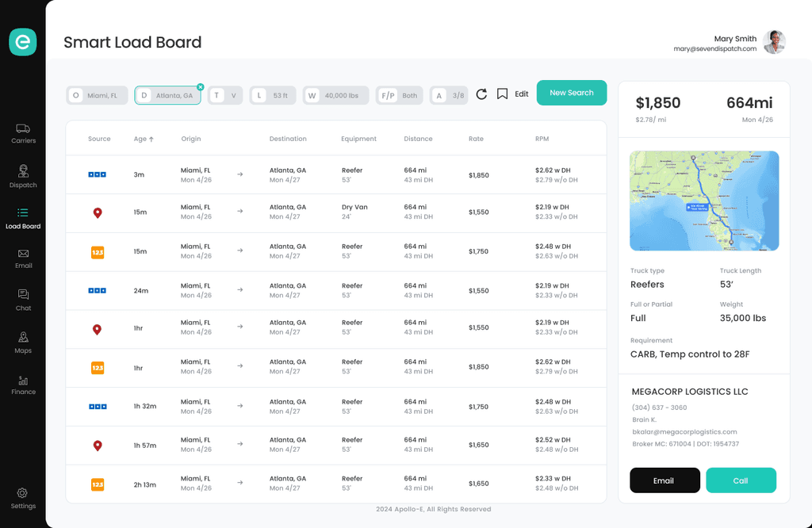Open the F/P Both filter selector

(399, 94)
